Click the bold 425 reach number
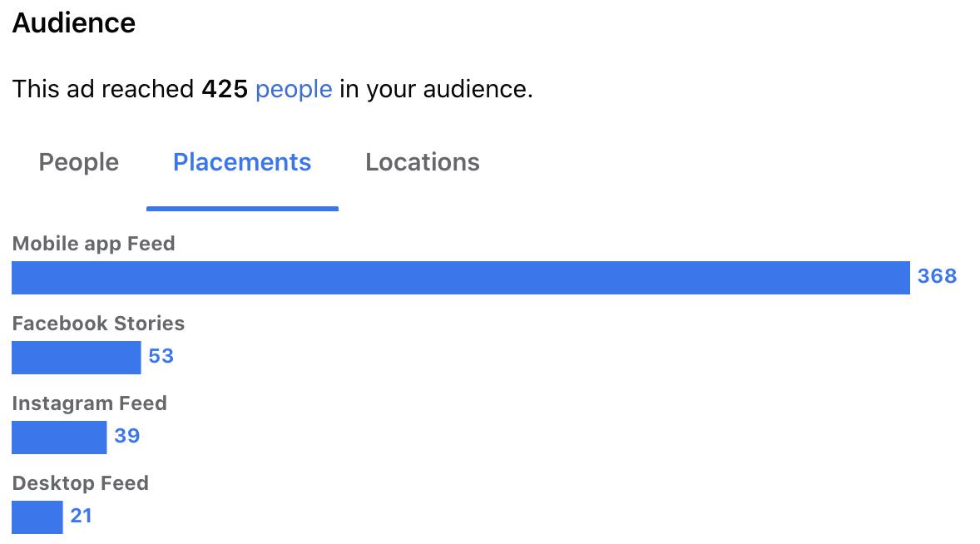This screenshot has width=980, height=544. (x=225, y=89)
